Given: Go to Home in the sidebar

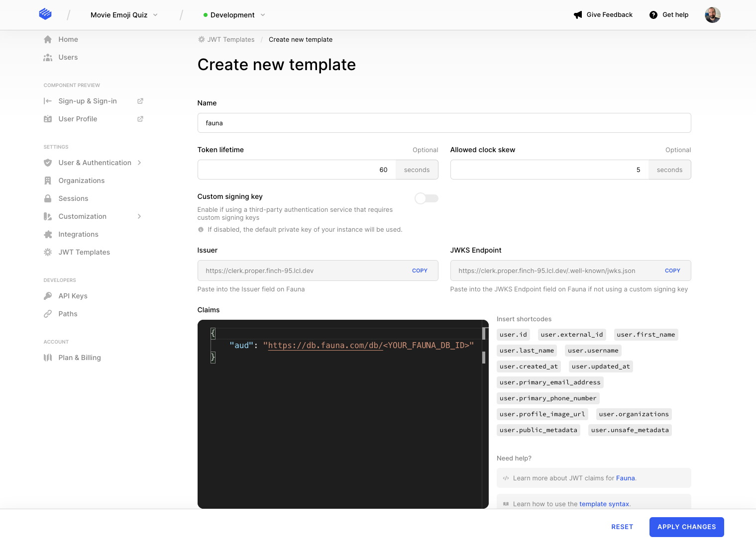Looking at the screenshot, I should (x=68, y=39).
